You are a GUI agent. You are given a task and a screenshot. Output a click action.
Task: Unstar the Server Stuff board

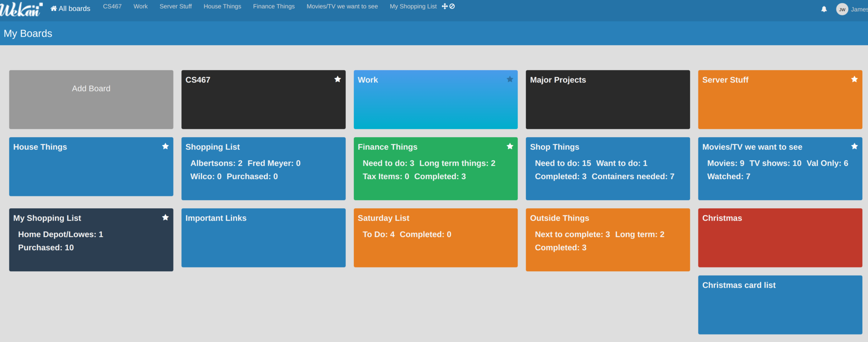click(x=854, y=79)
